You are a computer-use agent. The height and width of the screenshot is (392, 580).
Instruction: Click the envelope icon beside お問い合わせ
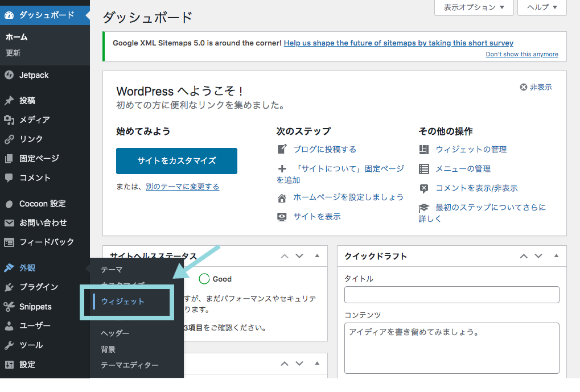[9, 223]
